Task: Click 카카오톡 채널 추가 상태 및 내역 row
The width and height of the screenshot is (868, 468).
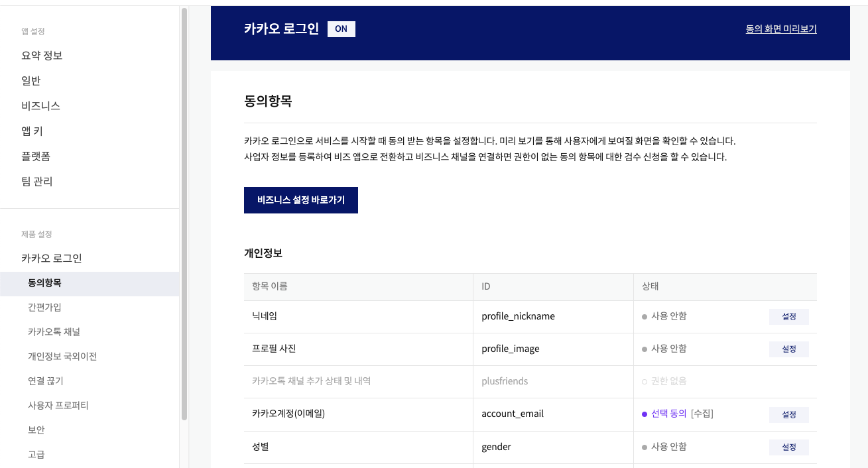Action: pos(530,382)
